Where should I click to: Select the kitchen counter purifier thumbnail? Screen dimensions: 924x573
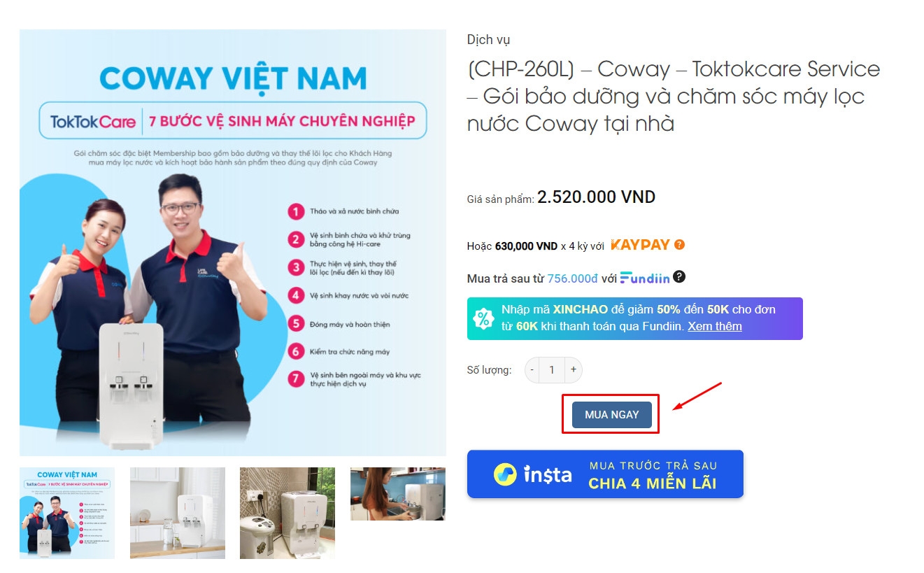(x=178, y=513)
